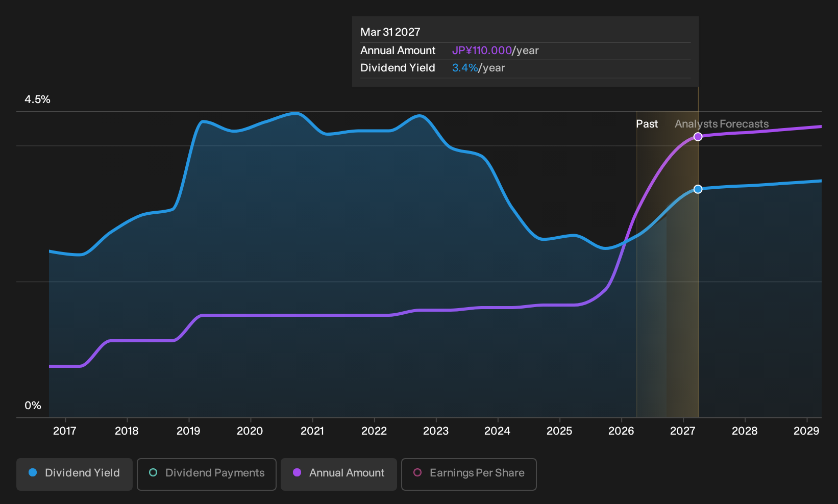Enable the Earnings Per Share series
Image resolution: width=838 pixels, height=504 pixels.
click(x=469, y=474)
